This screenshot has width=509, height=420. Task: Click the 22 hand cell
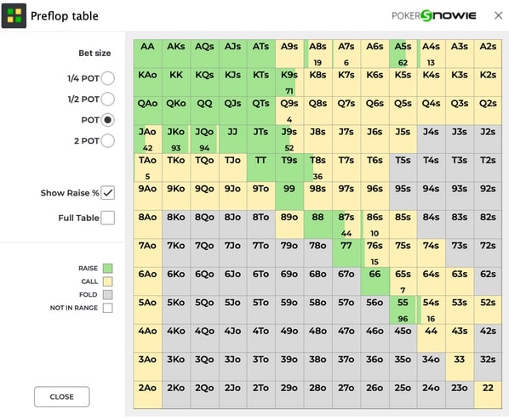[488, 395]
